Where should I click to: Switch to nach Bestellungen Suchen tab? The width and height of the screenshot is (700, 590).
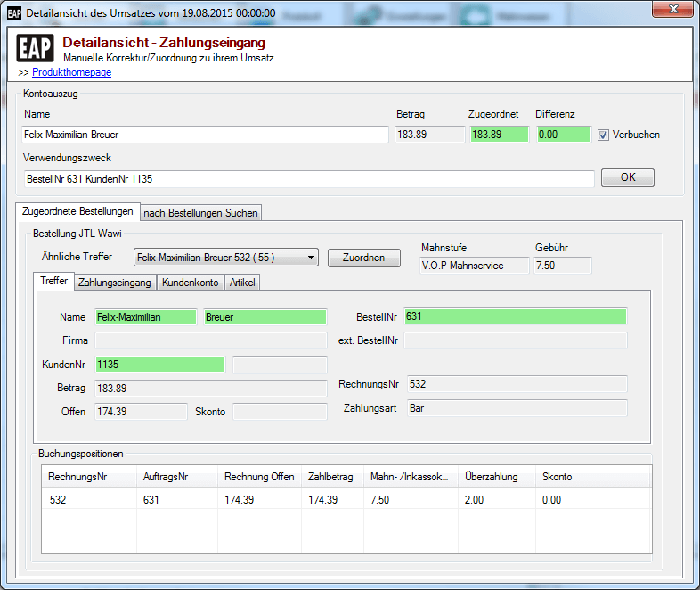(x=200, y=212)
